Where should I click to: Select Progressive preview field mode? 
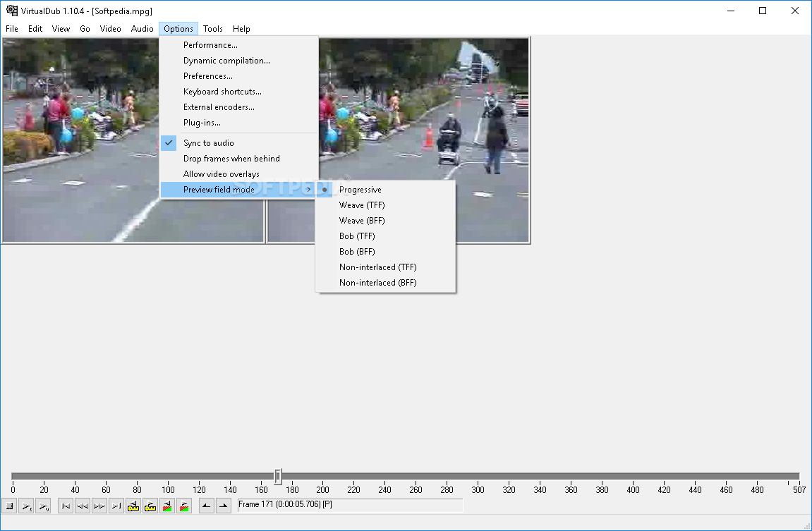[385, 190]
